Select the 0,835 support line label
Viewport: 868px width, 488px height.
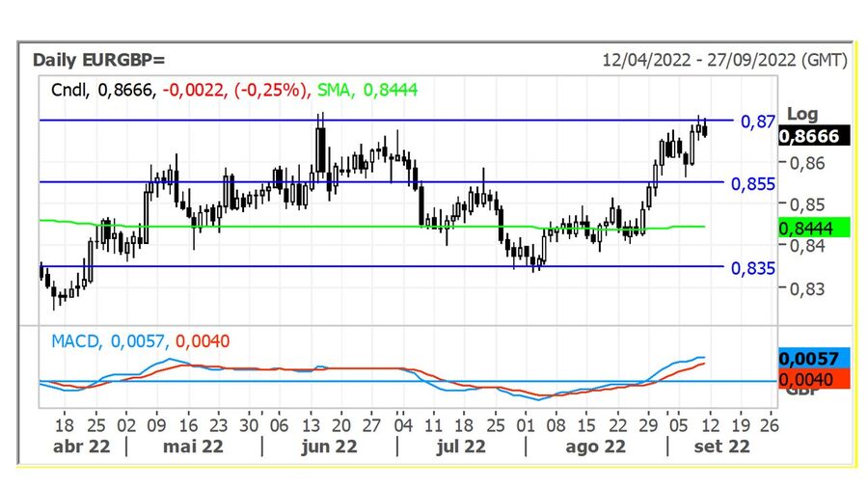tap(753, 268)
